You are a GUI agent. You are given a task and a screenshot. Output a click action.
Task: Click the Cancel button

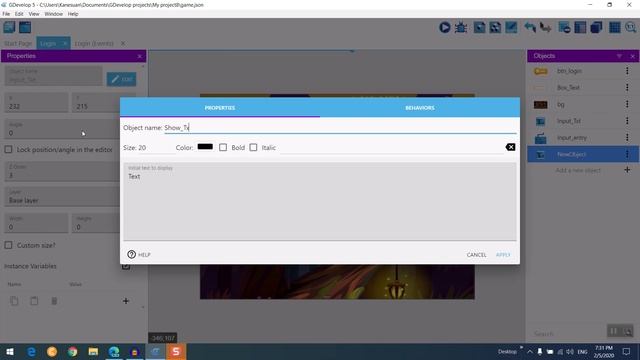click(x=476, y=255)
